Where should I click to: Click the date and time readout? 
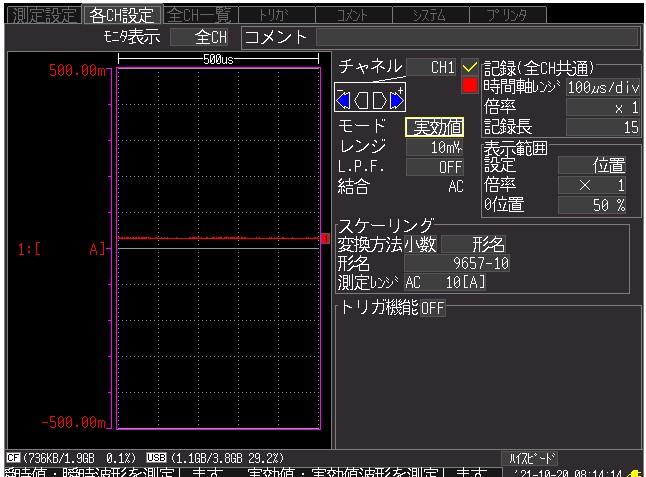570,473
